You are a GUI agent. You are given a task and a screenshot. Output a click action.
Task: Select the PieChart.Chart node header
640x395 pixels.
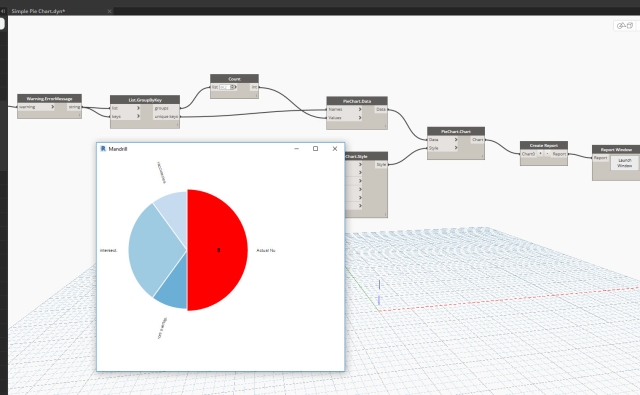(456, 131)
